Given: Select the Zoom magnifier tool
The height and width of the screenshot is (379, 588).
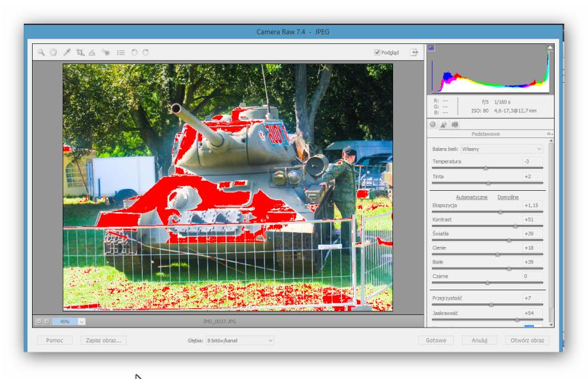Looking at the screenshot, I should click(41, 53).
